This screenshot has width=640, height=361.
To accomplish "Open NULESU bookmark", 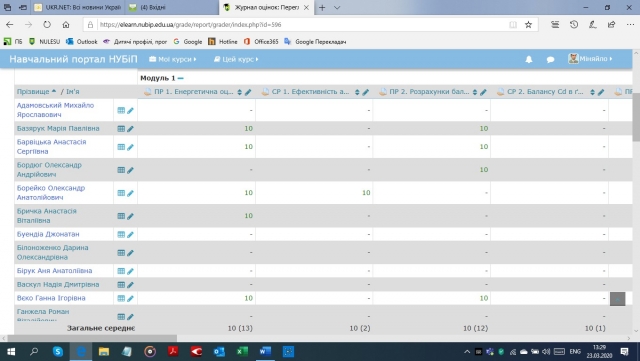I will [x=44, y=42].
